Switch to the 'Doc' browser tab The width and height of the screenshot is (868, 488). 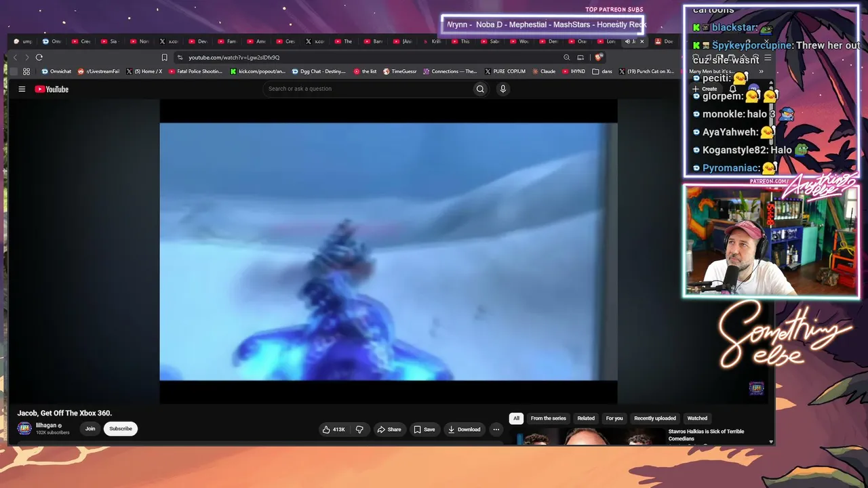point(664,41)
